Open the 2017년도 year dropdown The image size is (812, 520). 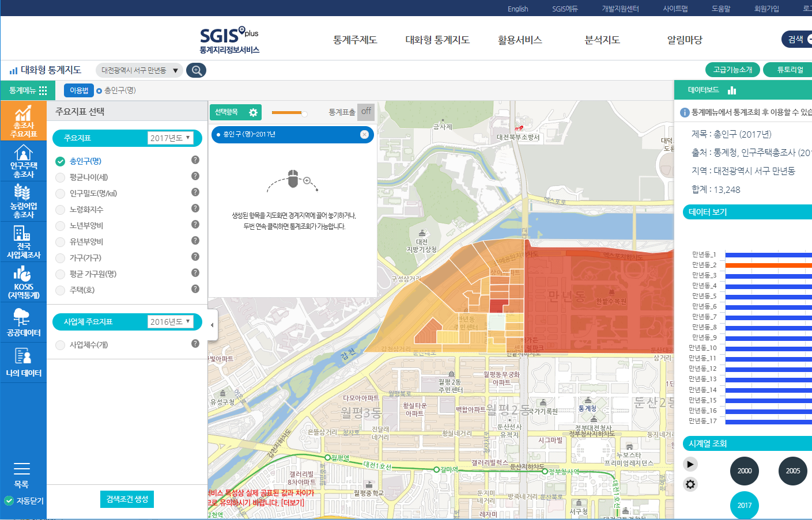click(171, 138)
